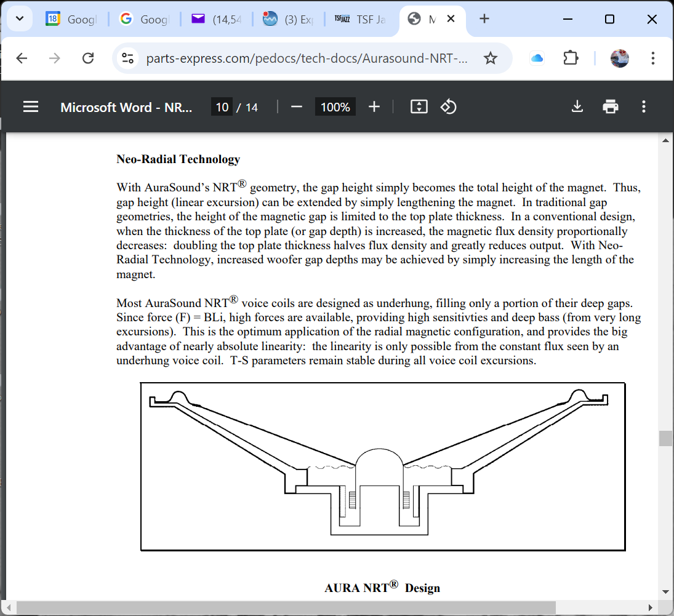Bookmark this page with the star
Screen dimensions: 674x616
click(x=491, y=58)
